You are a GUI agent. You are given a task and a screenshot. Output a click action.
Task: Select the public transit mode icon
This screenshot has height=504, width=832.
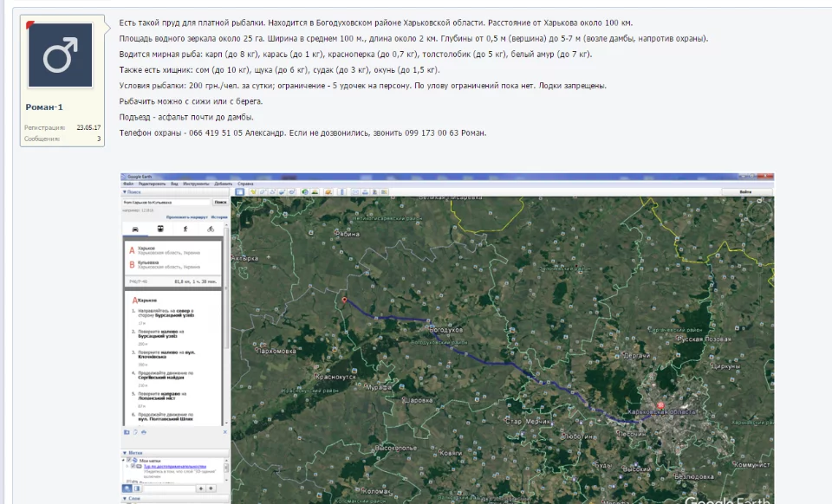point(159,229)
